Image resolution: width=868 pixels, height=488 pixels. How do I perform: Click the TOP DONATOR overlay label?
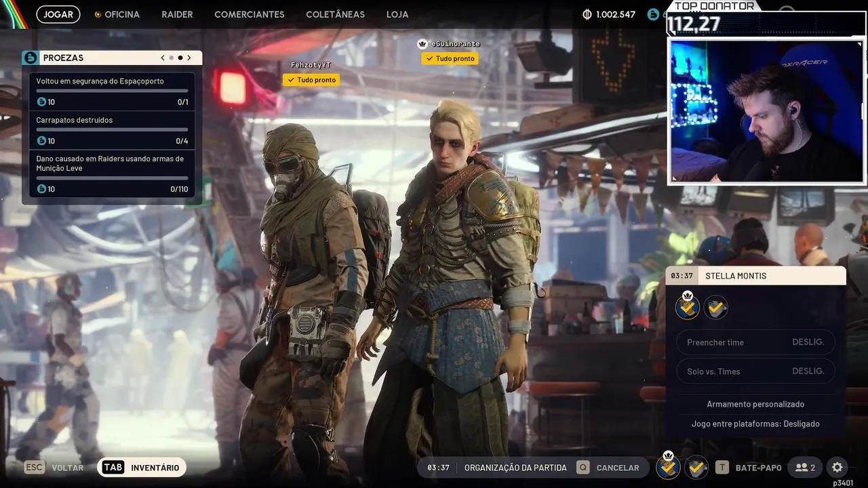point(714,6)
